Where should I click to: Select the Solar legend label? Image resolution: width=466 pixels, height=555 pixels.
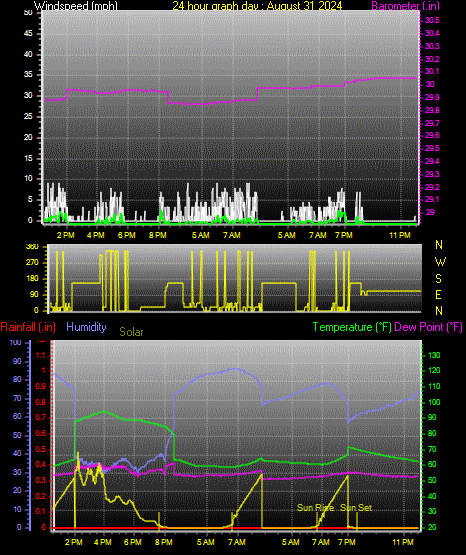131,332
